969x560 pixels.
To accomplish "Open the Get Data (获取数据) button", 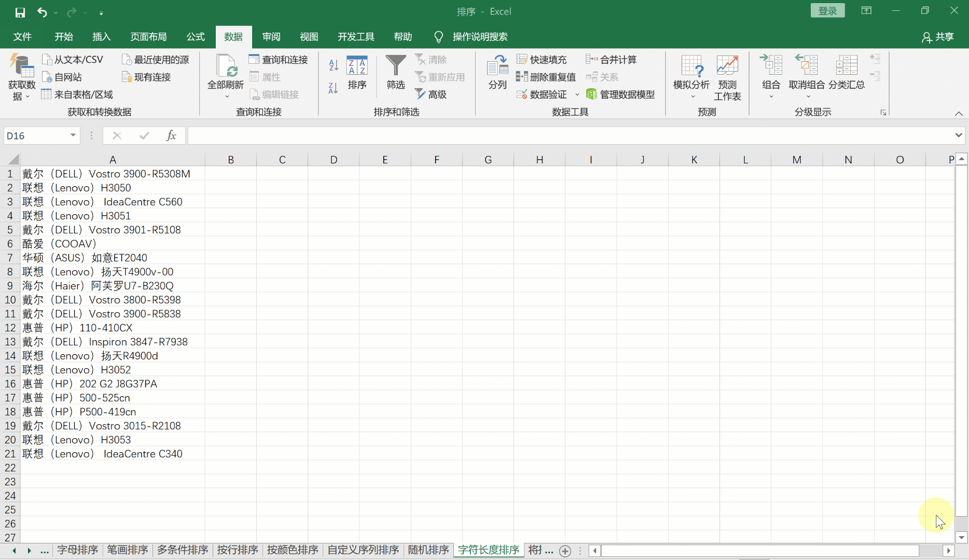I will pyautogui.click(x=21, y=78).
